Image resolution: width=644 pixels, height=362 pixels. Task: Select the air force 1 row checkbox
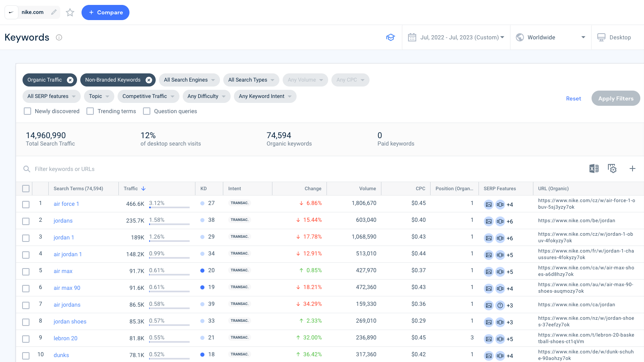click(x=26, y=205)
